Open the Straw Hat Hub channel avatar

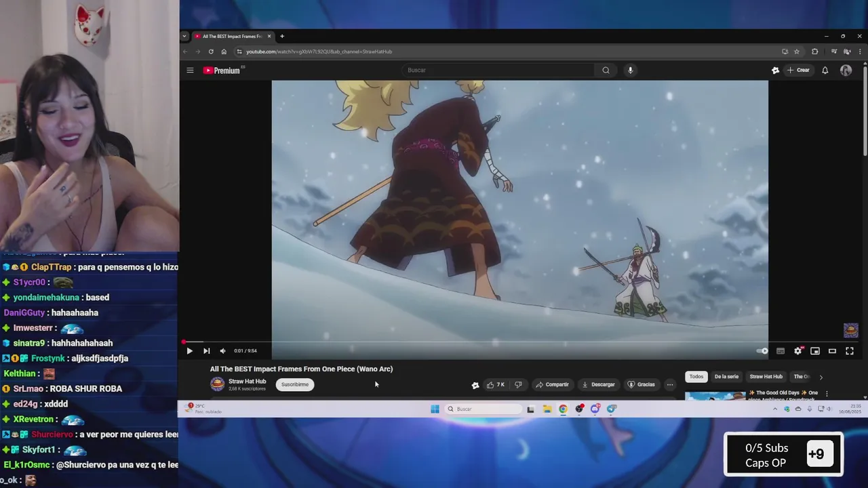pyautogui.click(x=217, y=384)
